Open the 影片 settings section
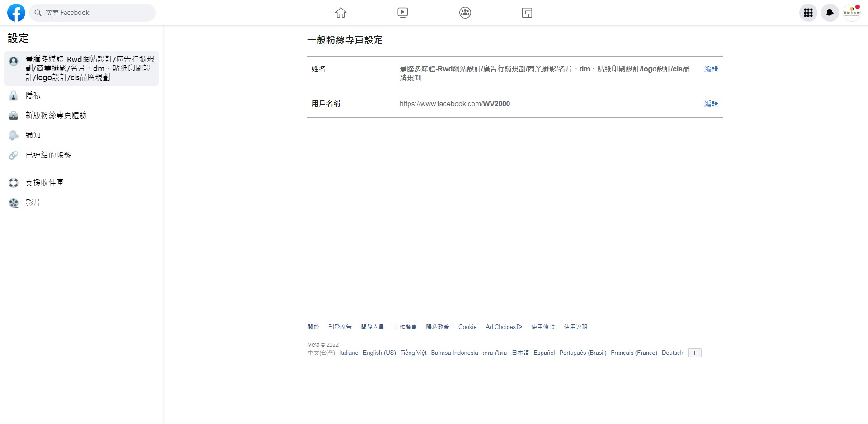Image resolution: width=868 pixels, height=424 pixels. pyautogui.click(x=81, y=203)
